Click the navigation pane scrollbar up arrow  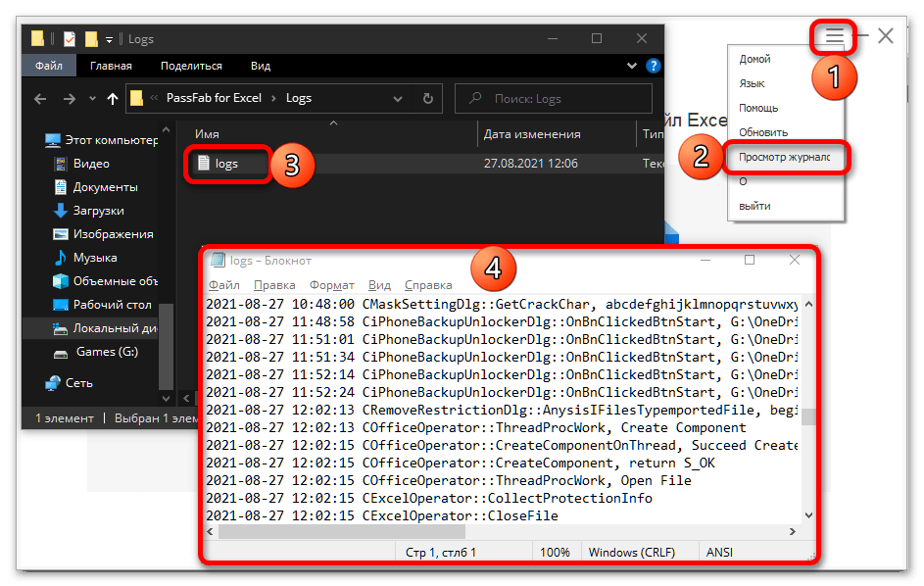coord(166,129)
